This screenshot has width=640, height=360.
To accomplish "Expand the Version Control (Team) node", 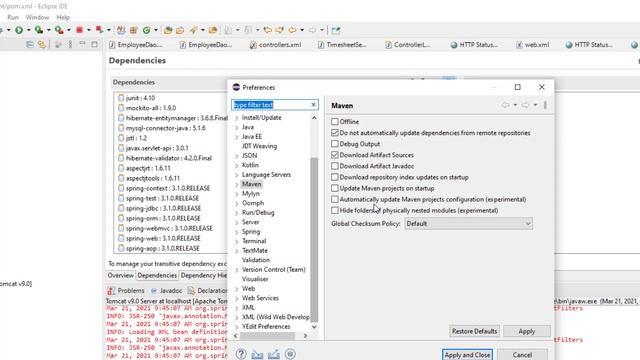I will (x=237, y=270).
